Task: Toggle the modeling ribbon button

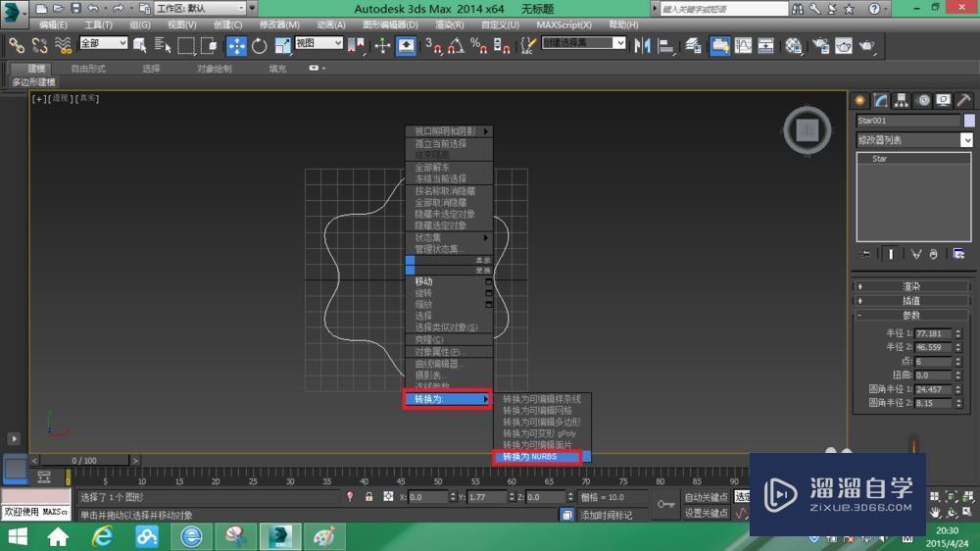Action: click(720, 46)
